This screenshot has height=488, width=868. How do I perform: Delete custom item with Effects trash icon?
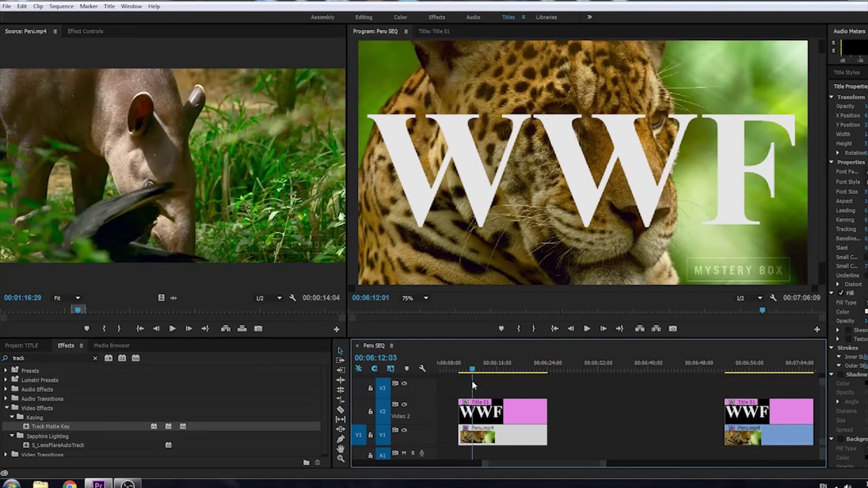coord(317,463)
